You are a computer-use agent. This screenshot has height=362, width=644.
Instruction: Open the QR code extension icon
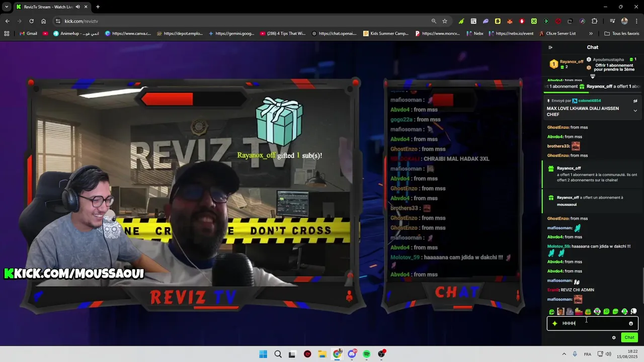coord(473,21)
